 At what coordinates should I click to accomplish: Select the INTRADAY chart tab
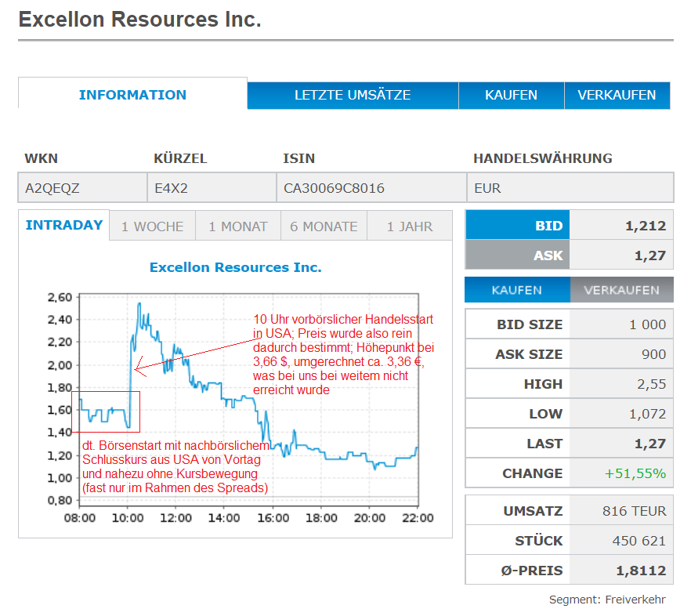tap(64, 226)
